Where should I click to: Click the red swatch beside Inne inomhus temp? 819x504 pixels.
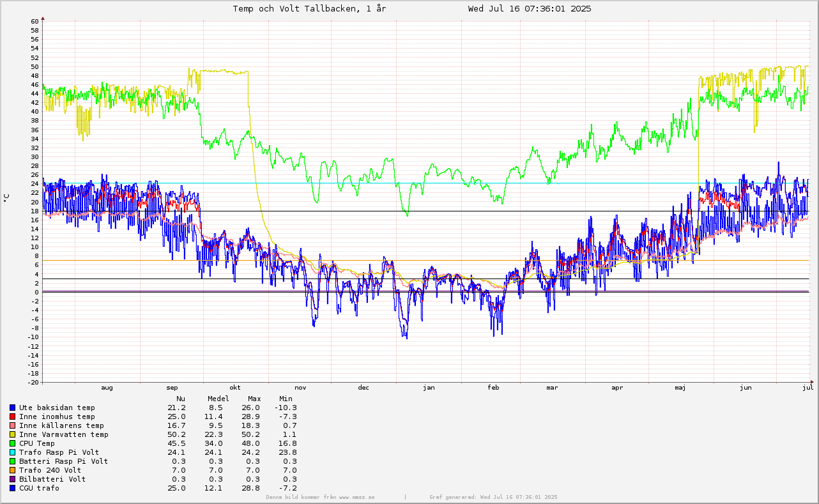12,416
